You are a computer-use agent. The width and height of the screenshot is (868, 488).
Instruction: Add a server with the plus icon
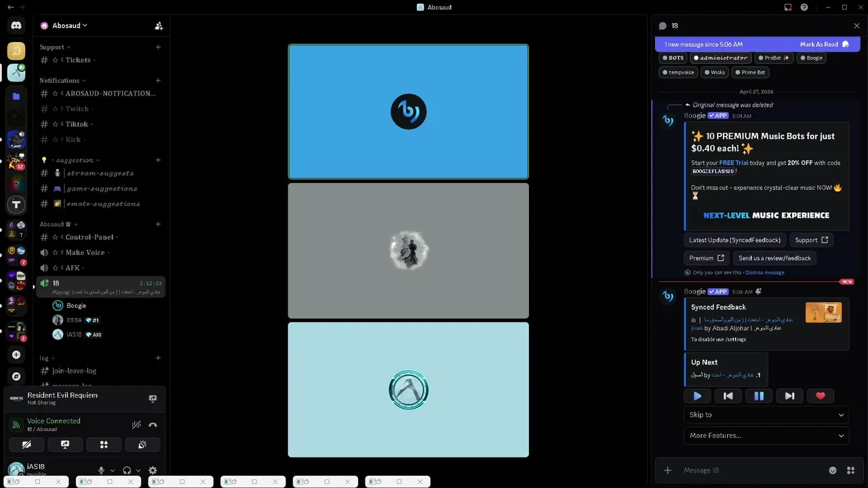click(x=16, y=354)
